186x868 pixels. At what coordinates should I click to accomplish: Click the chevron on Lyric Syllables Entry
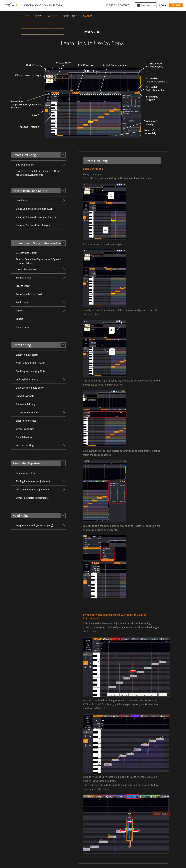click(x=64, y=380)
